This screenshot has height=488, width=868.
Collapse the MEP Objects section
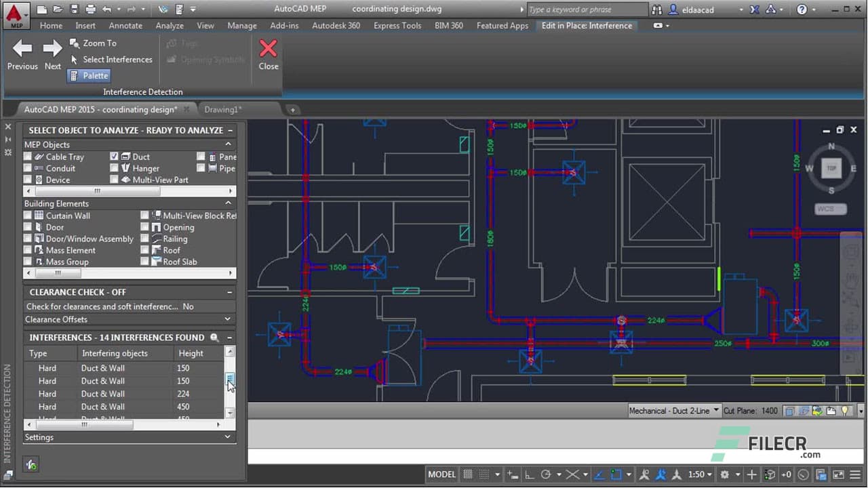(228, 144)
